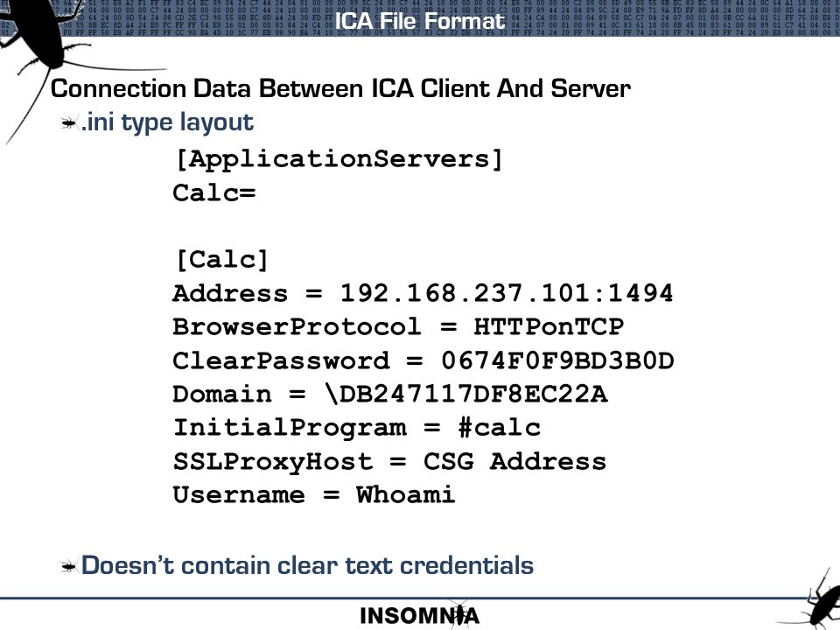Click the Domain value \DB247117DF8EC22A
840x630 pixels.
[x=466, y=395]
